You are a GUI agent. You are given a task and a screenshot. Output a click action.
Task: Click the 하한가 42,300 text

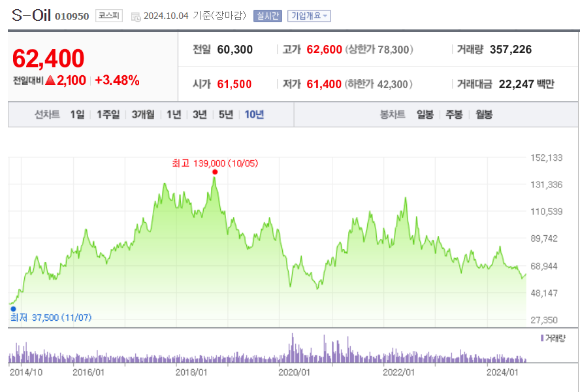(x=378, y=84)
